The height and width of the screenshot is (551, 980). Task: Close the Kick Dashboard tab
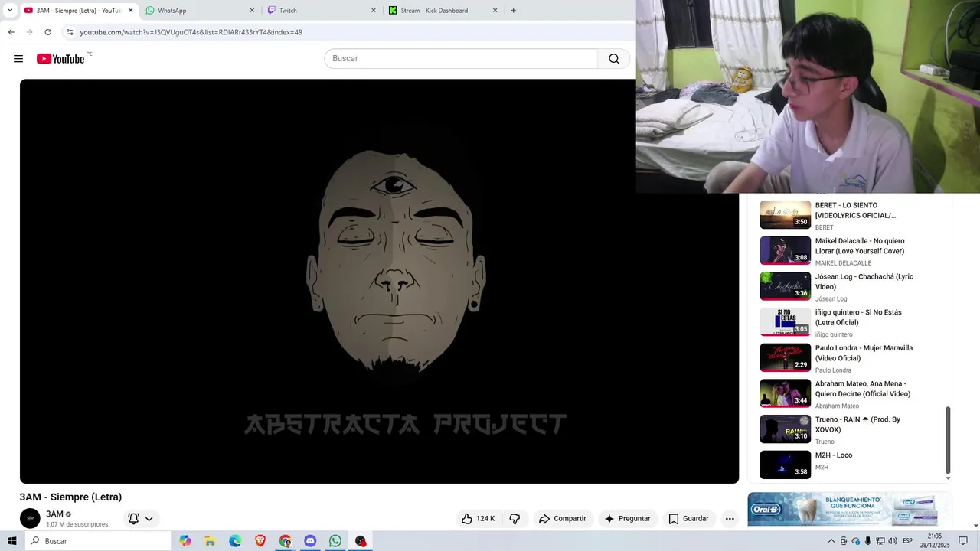coord(495,10)
